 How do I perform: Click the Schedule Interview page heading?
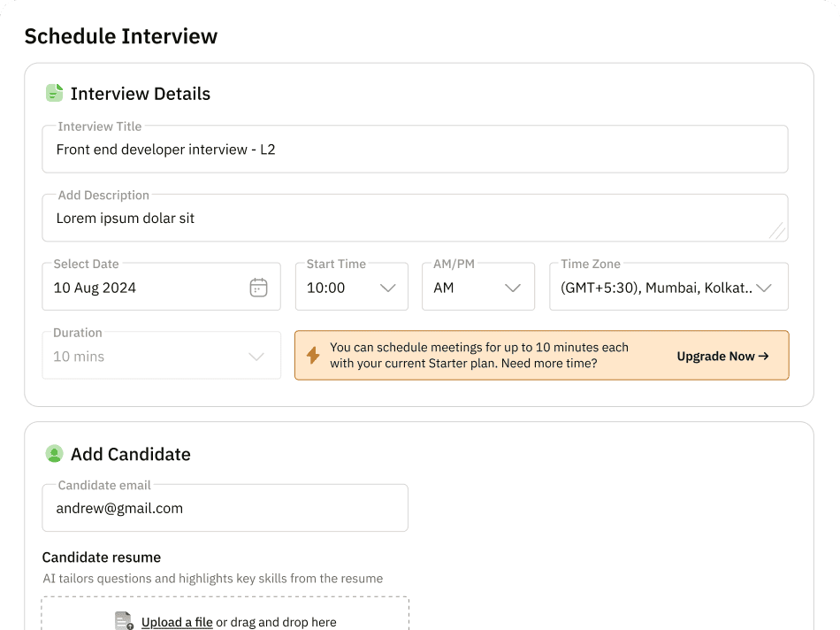click(x=121, y=36)
